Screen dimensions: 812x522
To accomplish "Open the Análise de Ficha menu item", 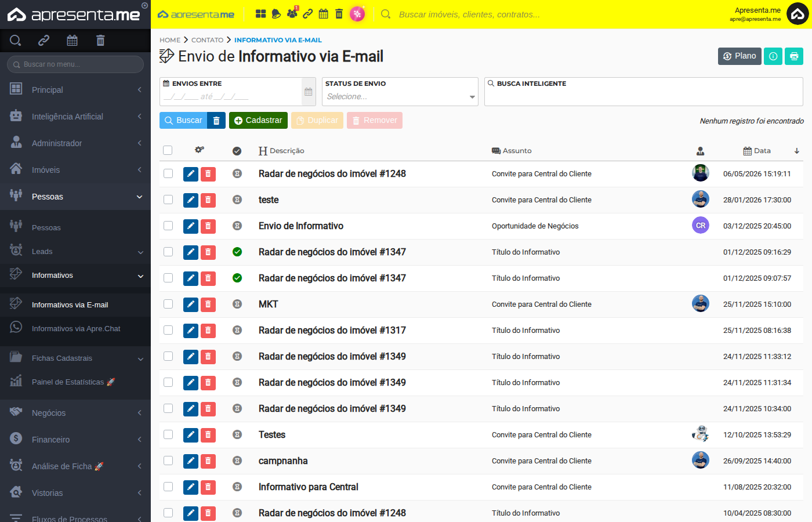I will pyautogui.click(x=75, y=466).
